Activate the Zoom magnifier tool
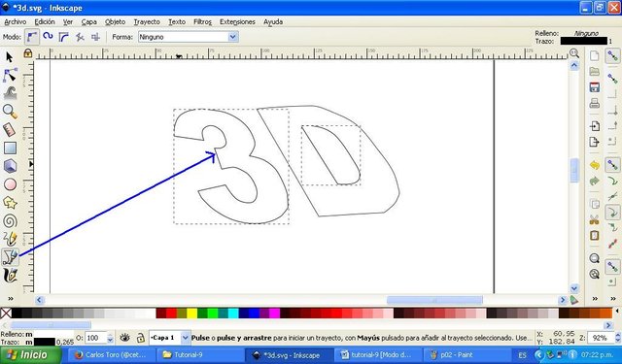This screenshot has height=364, width=622. 10,112
